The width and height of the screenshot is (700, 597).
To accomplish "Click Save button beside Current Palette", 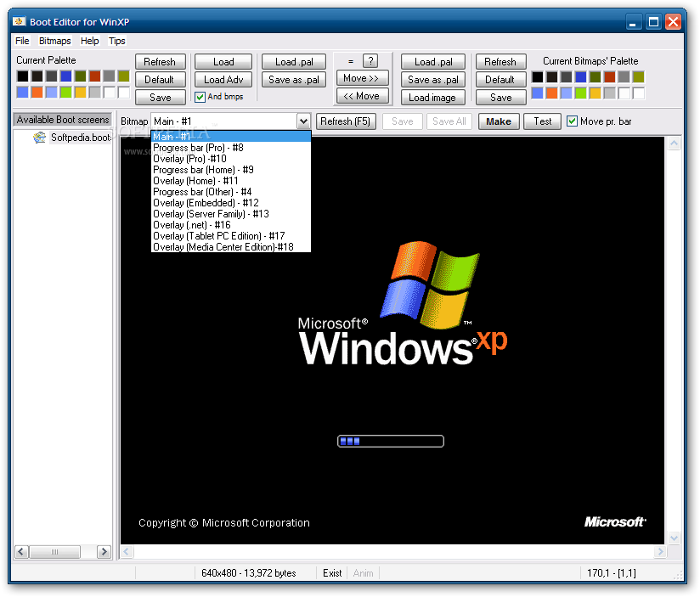I will [160, 98].
